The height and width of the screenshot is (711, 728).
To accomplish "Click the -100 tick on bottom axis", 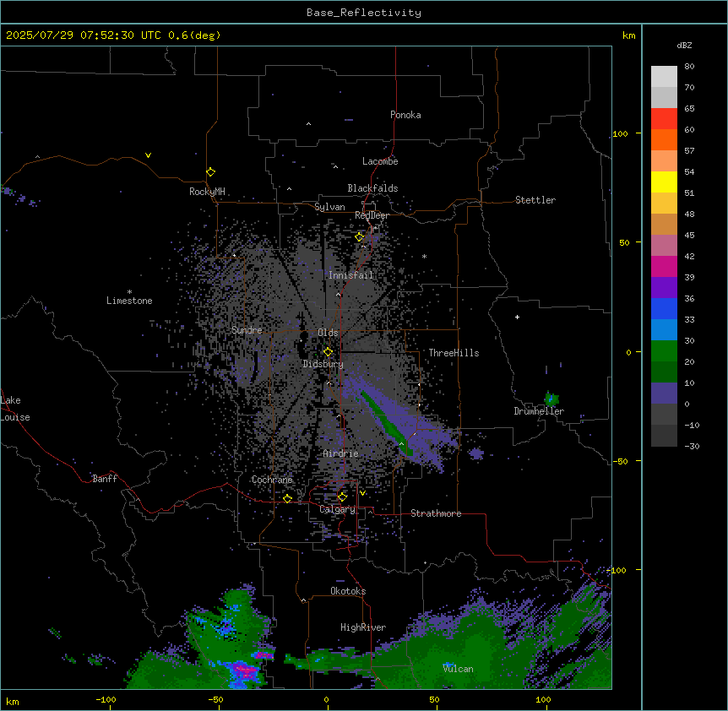I will [106, 700].
